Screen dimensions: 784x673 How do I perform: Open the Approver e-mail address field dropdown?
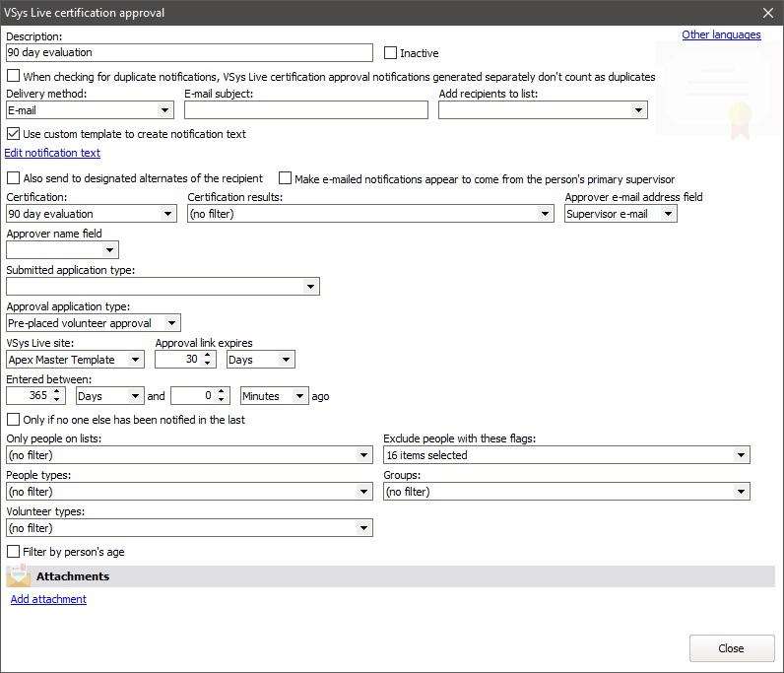[x=669, y=214]
